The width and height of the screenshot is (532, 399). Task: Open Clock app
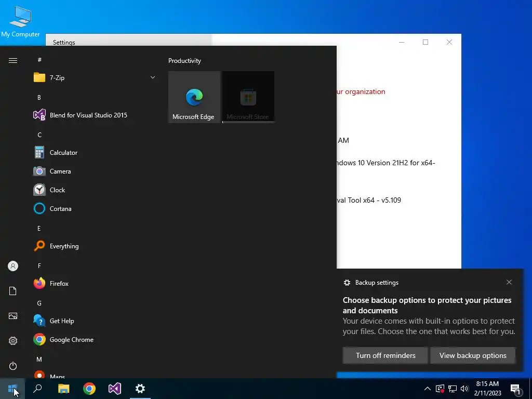pos(95,190)
